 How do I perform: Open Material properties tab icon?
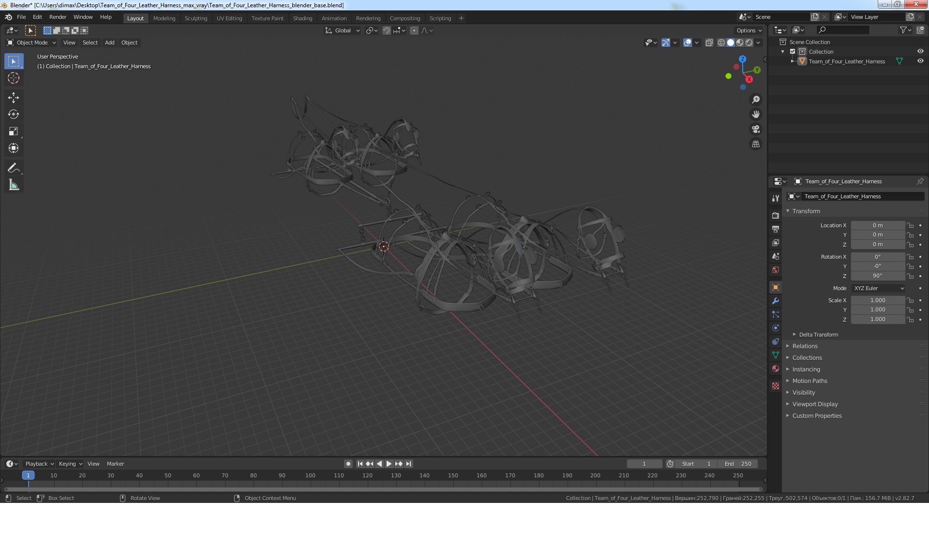point(776,368)
